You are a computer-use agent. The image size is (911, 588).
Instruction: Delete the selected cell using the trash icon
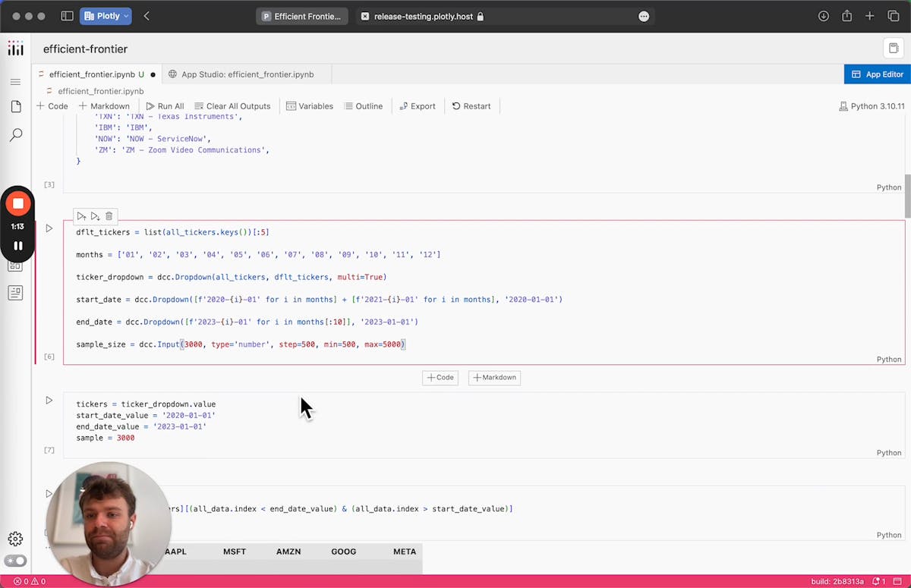pos(109,215)
